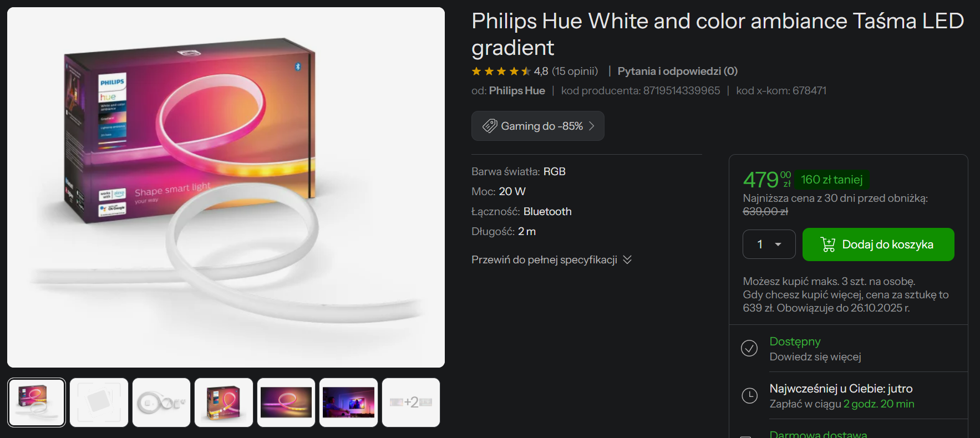Open the quantity dropdown showing 1
The image size is (980, 438).
pos(769,245)
